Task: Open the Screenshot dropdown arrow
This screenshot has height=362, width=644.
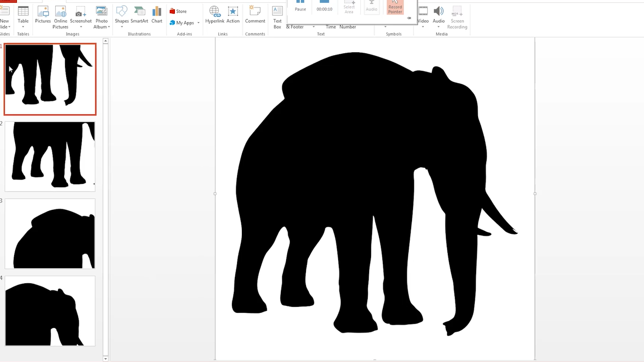Action: (81, 27)
